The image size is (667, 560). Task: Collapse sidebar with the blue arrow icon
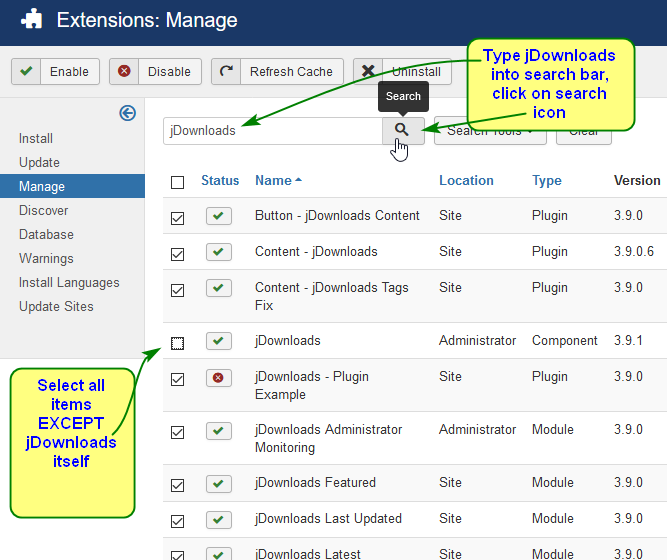tap(128, 113)
